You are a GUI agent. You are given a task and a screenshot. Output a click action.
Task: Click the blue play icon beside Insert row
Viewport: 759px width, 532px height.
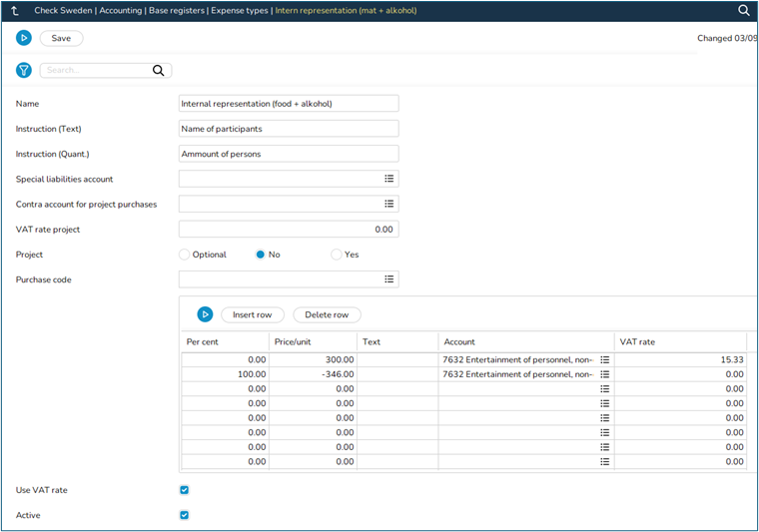(205, 314)
